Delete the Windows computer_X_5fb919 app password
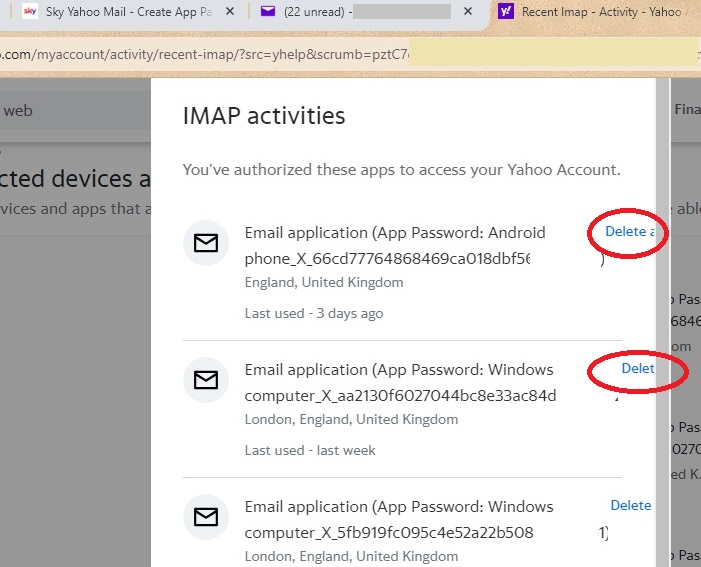The height and width of the screenshot is (567, 701). (630, 505)
